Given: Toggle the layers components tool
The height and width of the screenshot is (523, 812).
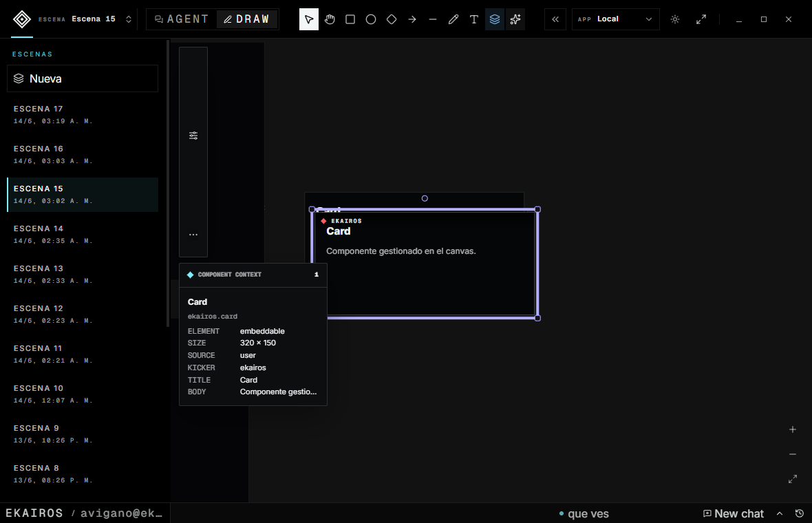Looking at the screenshot, I should (495, 19).
